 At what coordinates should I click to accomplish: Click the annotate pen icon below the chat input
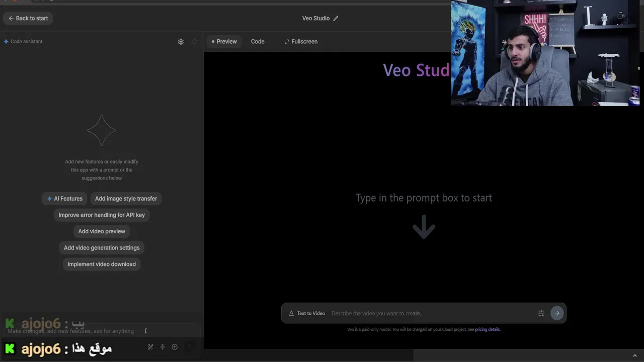(150, 347)
